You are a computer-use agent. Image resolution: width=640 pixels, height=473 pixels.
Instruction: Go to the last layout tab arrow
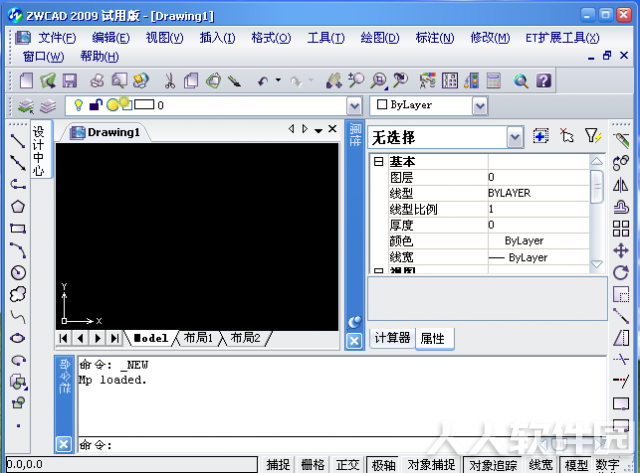pyautogui.click(x=115, y=338)
